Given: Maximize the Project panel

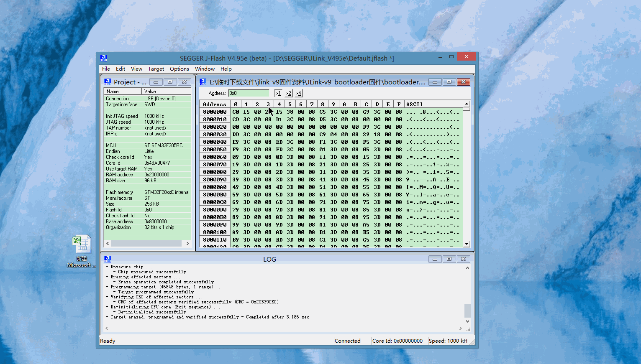Looking at the screenshot, I should [x=170, y=82].
